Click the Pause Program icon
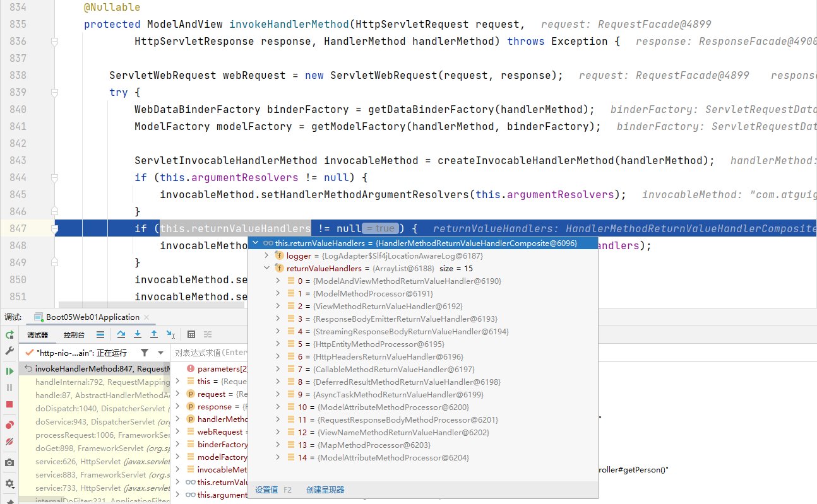Viewport: 817px width, 504px height. pos(9,387)
